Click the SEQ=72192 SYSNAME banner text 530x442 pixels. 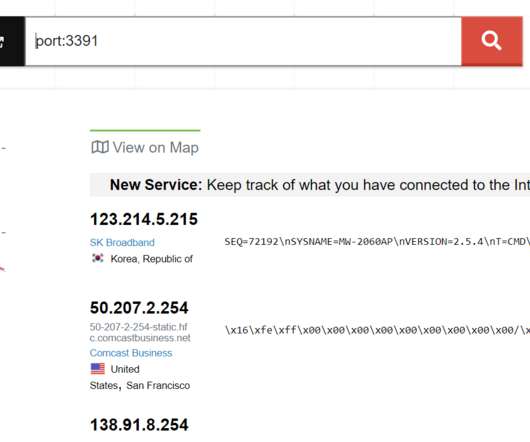377,242
